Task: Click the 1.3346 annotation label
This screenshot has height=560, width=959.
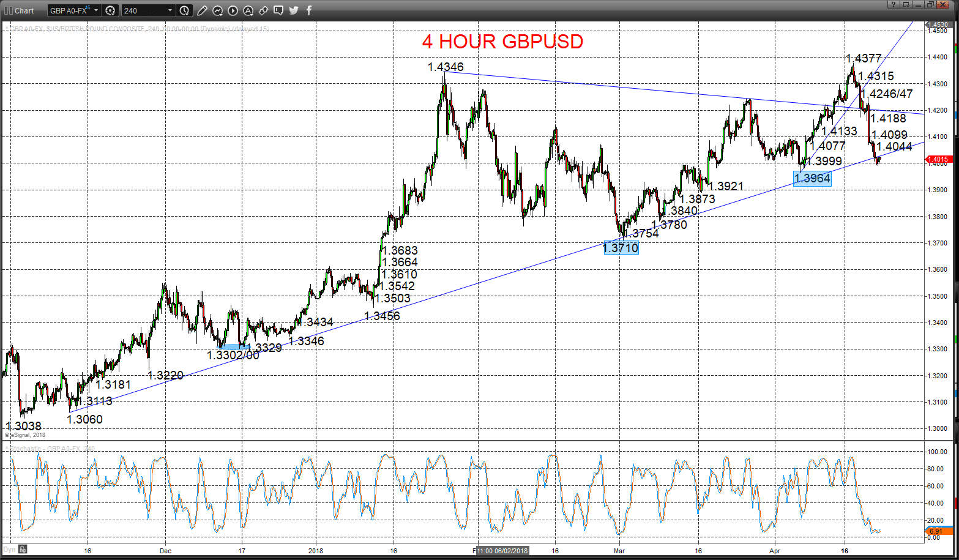Action: tap(306, 341)
